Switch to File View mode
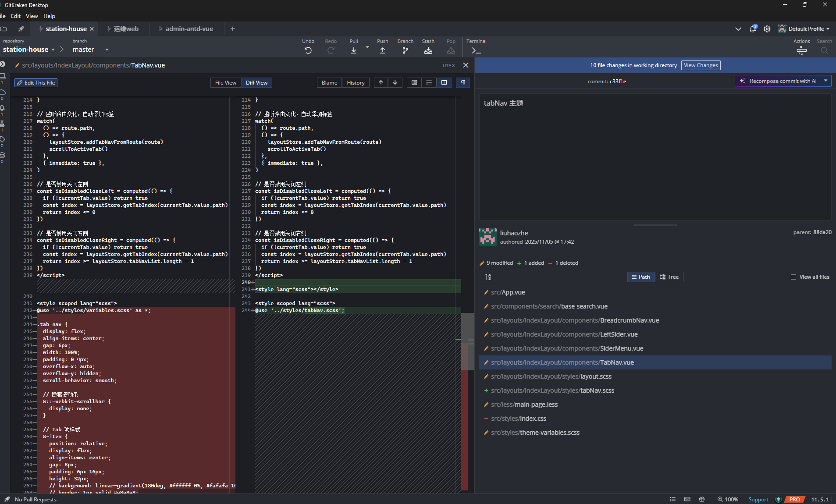 [226, 82]
